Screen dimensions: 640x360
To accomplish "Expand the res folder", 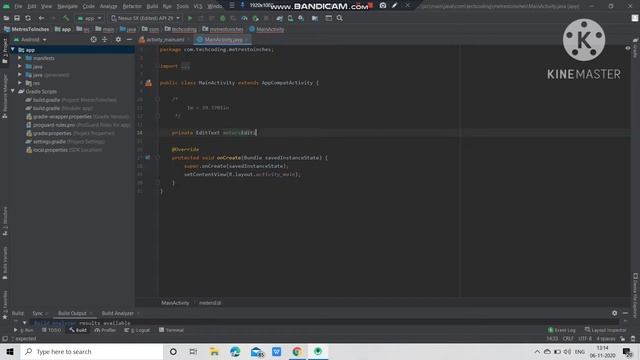I will (x=20, y=83).
